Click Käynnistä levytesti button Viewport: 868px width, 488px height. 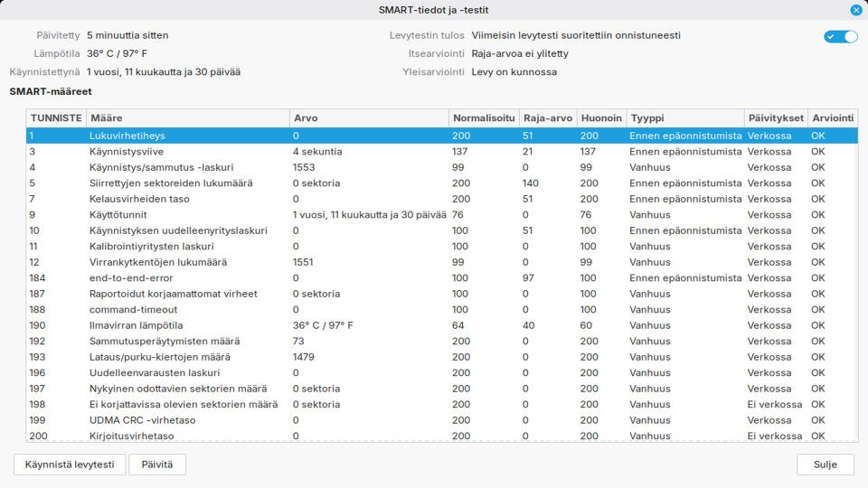click(70, 465)
